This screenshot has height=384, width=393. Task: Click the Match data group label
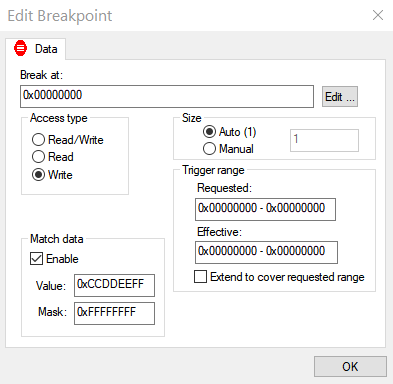click(57, 239)
